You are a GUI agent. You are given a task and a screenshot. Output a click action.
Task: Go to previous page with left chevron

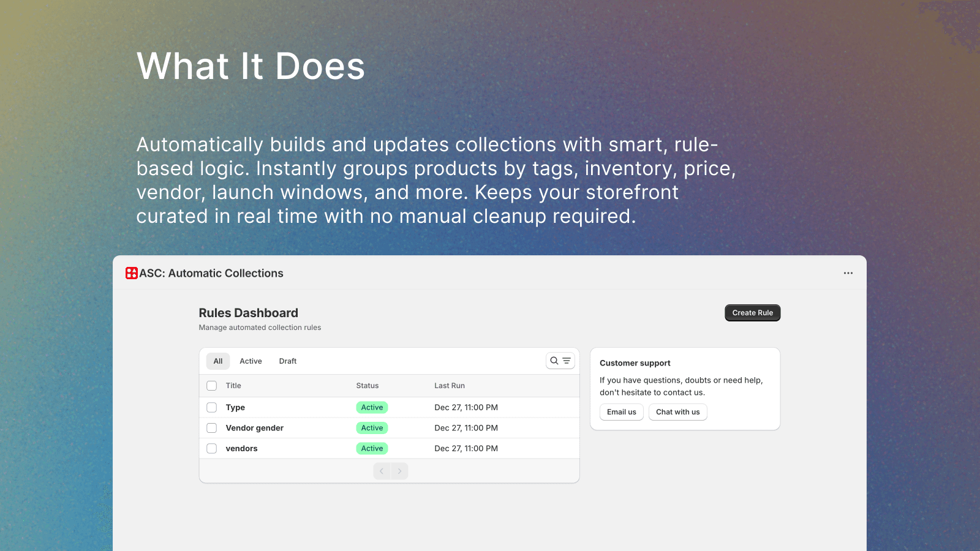(381, 471)
